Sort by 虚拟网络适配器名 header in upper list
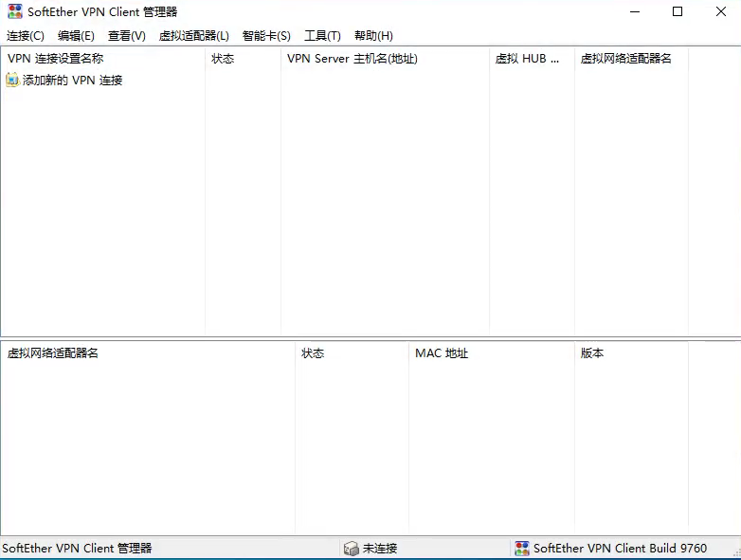Screen dimensions: 741x560 click(631, 59)
